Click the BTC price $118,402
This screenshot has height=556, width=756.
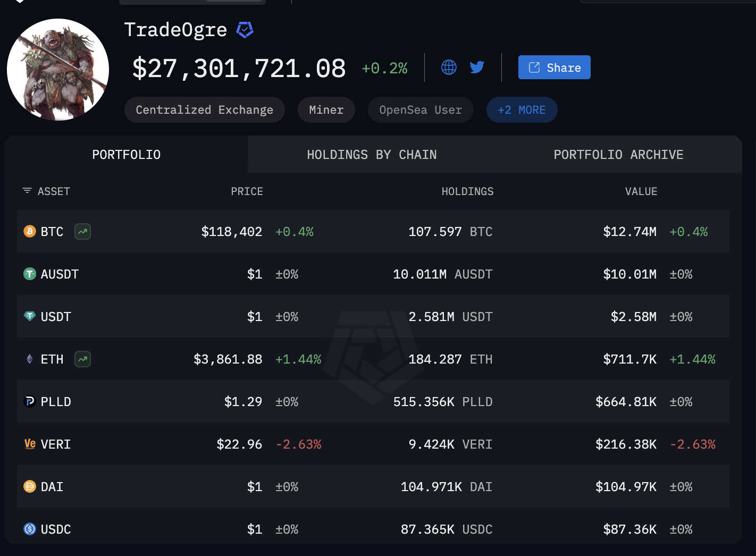coord(232,232)
